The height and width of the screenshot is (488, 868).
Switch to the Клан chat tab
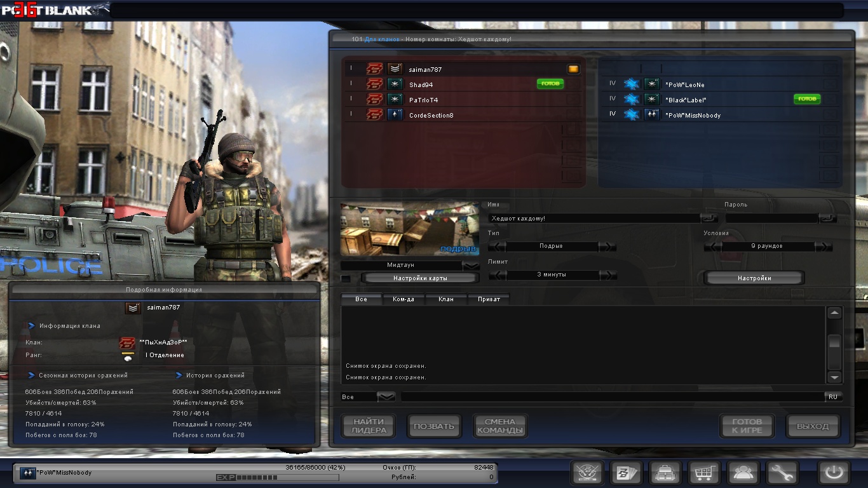point(446,299)
